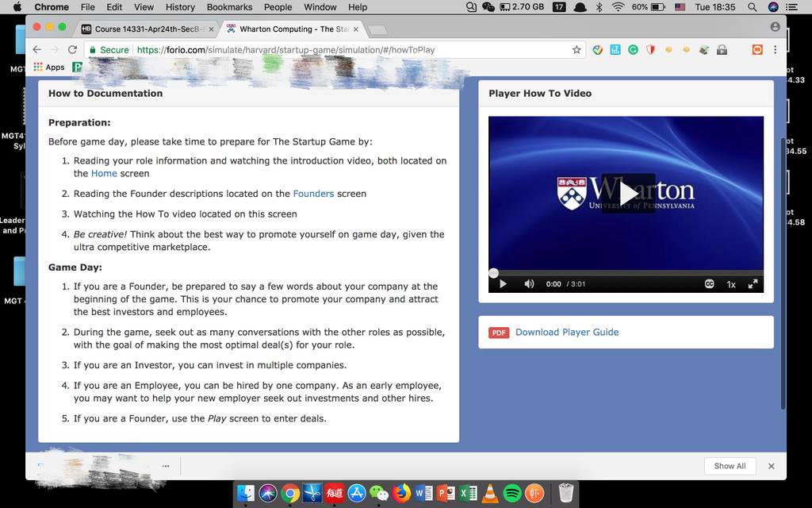
Task: Open the Download Player Guide link
Action: tap(566, 333)
